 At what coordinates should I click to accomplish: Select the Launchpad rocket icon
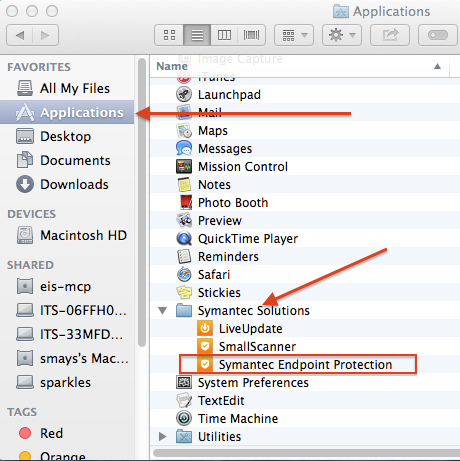(x=184, y=94)
